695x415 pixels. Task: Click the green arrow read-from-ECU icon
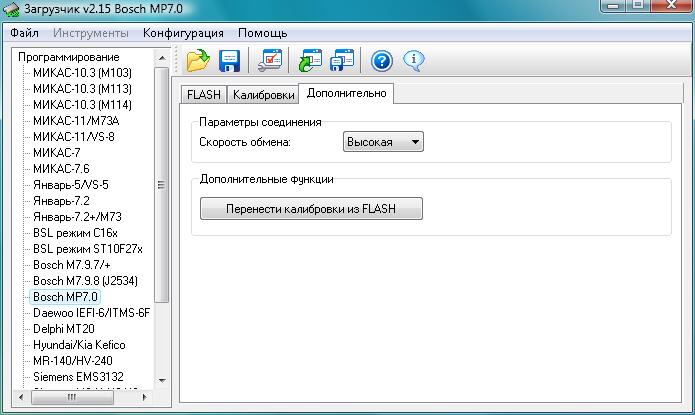click(x=310, y=61)
